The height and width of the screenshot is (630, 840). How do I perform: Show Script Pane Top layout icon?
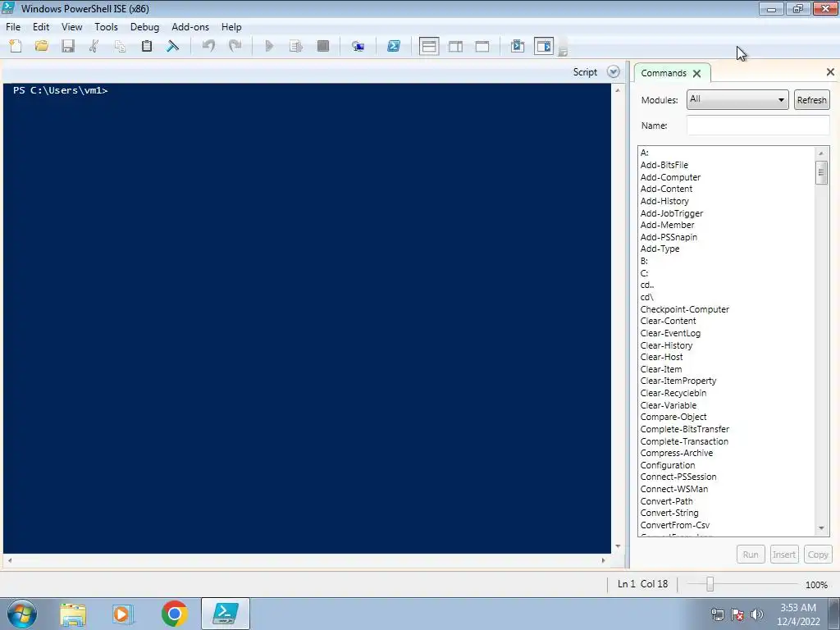[x=429, y=46]
